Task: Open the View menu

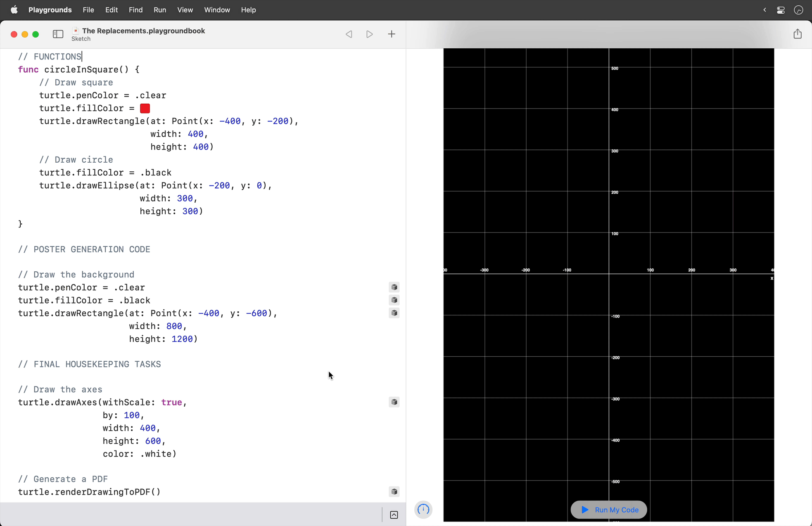Action: [185, 10]
